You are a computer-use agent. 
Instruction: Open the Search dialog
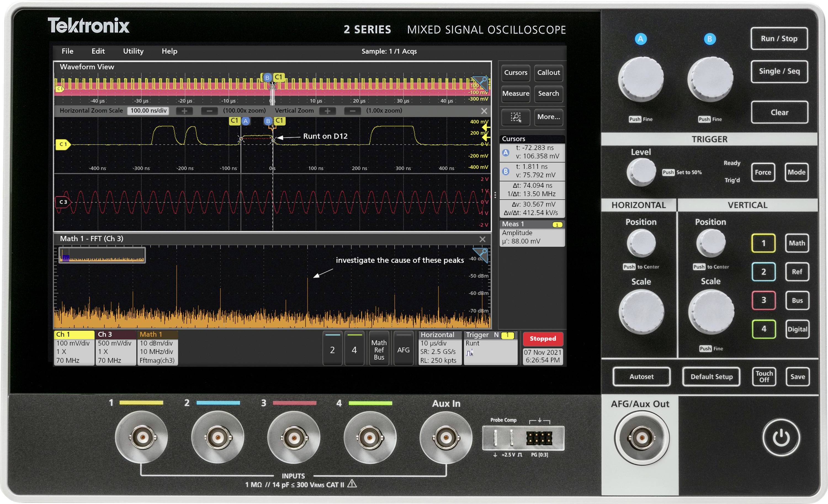point(548,94)
